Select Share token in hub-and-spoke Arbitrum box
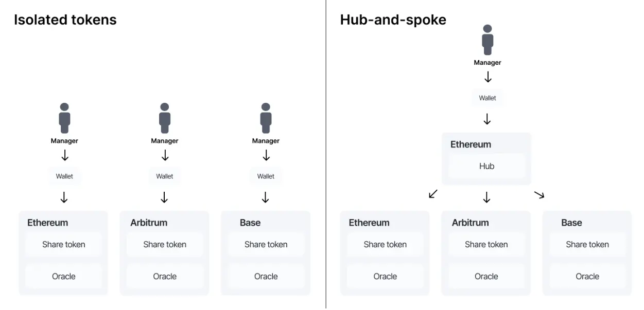 point(486,244)
